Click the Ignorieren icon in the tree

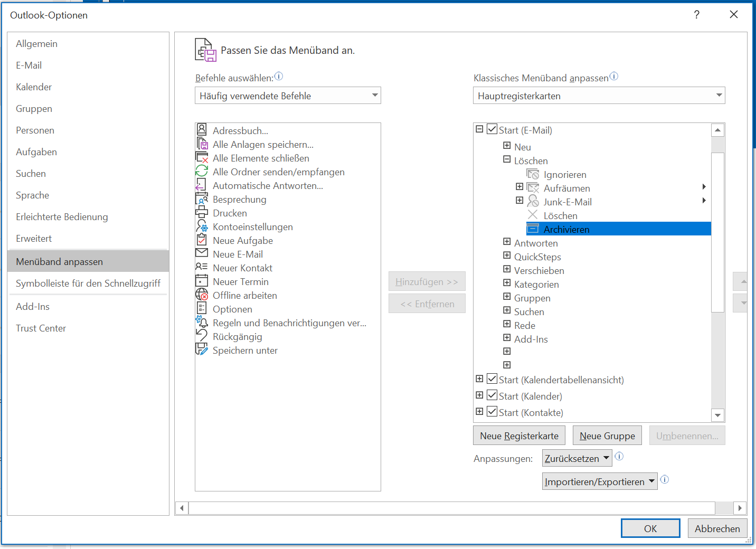tap(533, 174)
